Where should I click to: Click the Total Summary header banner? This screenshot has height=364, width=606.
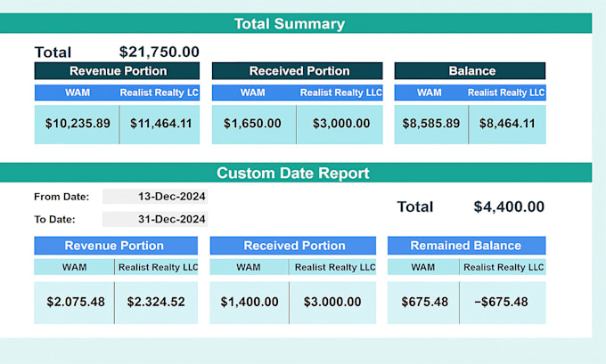click(296, 23)
